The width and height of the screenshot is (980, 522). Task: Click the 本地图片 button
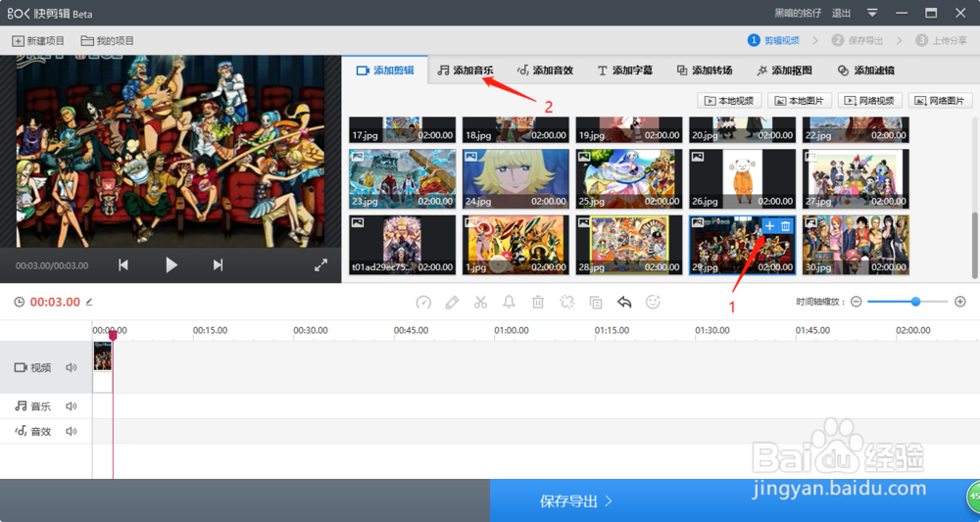pyautogui.click(x=800, y=101)
